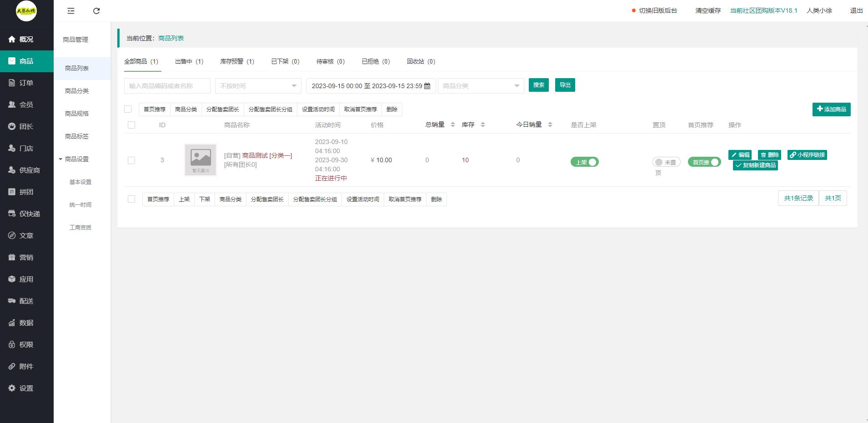Open the 概况 overview home icon
Image resolution: width=868 pixels, height=423 pixels.
click(x=12, y=40)
